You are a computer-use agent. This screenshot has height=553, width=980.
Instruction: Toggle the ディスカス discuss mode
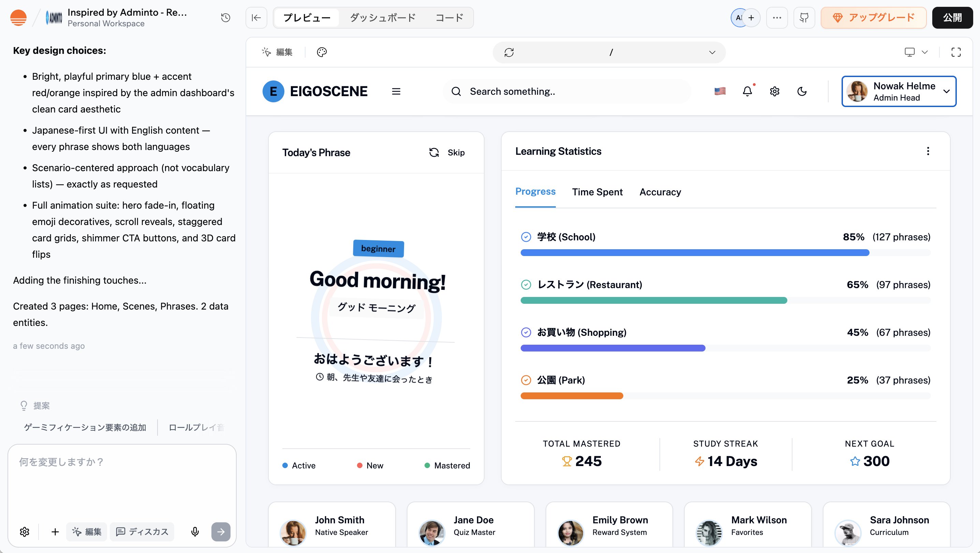pyautogui.click(x=142, y=531)
